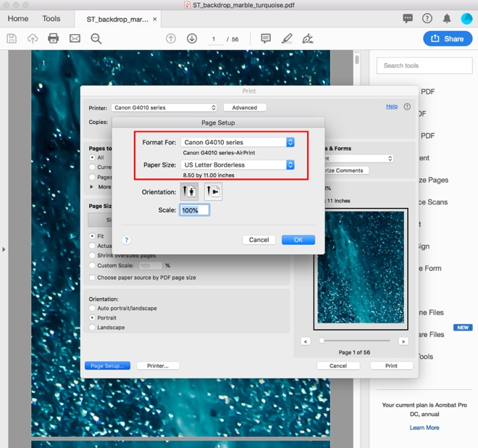Show next page in print preview
Screen dimensions: 478x448
point(403,341)
